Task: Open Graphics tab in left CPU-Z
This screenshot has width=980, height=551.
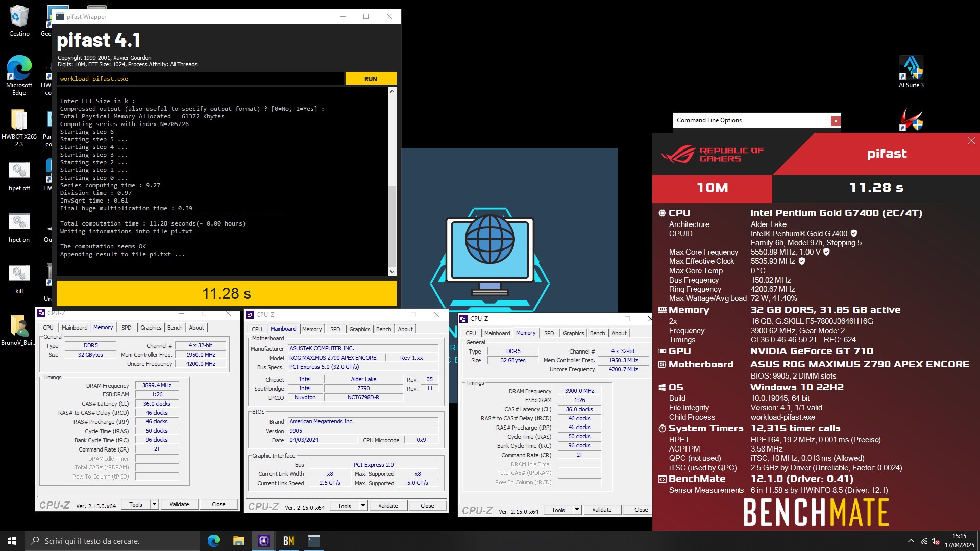Action: click(151, 328)
